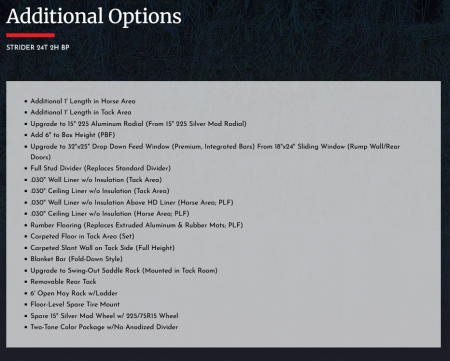Click Wall Liner w/o Insulation (Tack Area)
Screen dimensions: 450x361
point(96,180)
